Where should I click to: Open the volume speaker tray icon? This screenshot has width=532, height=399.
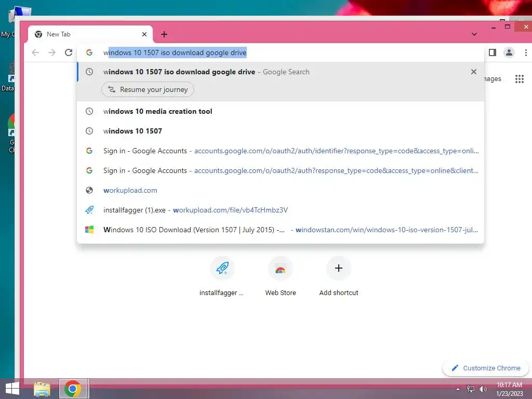click(483, 389)
